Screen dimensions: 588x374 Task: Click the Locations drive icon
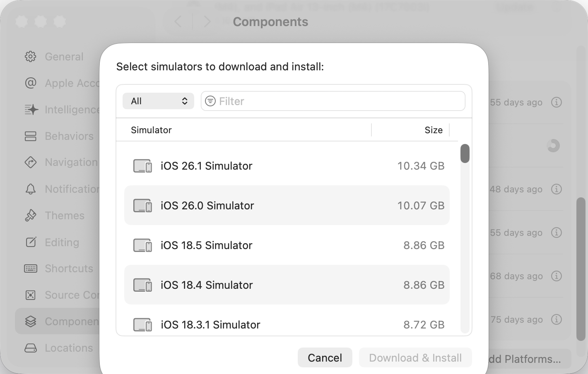pos(31,348)
